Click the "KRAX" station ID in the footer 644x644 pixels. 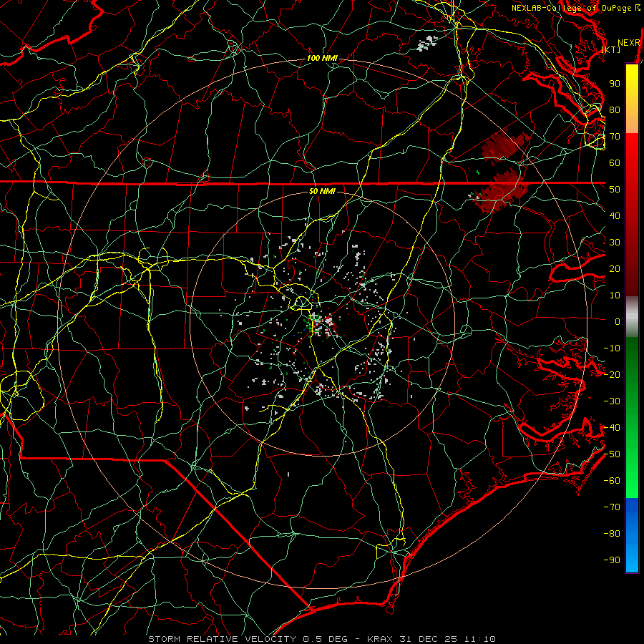380,639
